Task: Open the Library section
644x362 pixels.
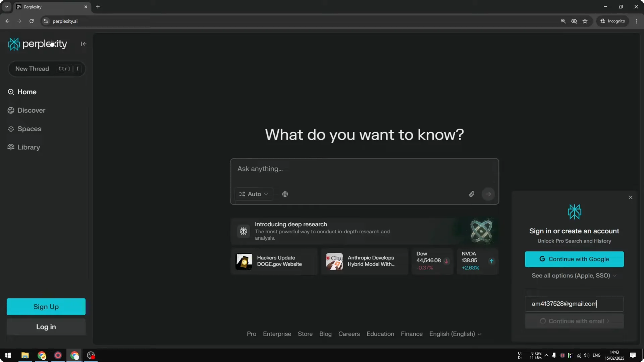Action: (x=29, y=147)
